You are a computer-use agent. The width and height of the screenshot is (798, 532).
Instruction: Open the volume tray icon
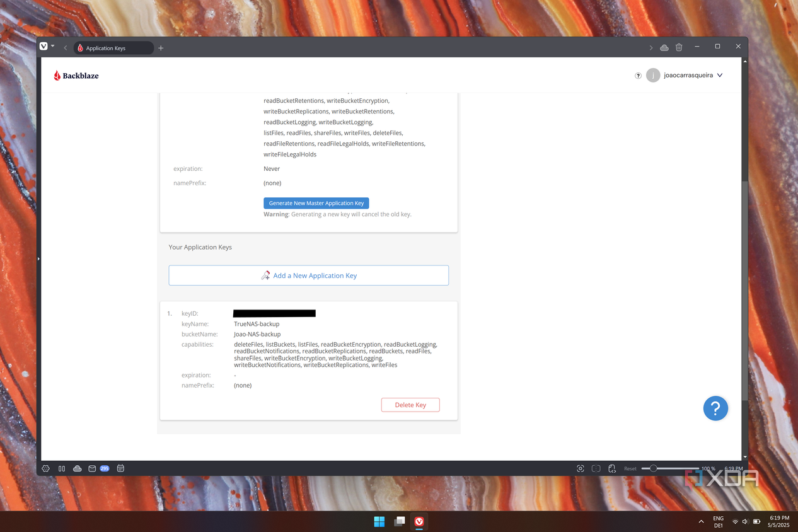tap(745, 522)
